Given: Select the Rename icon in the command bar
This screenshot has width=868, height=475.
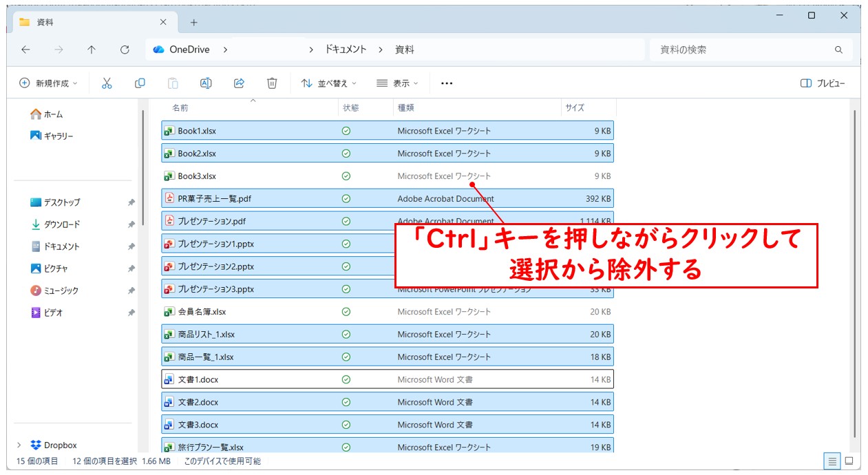Looking at the screenshot, I should coord(206,83).
